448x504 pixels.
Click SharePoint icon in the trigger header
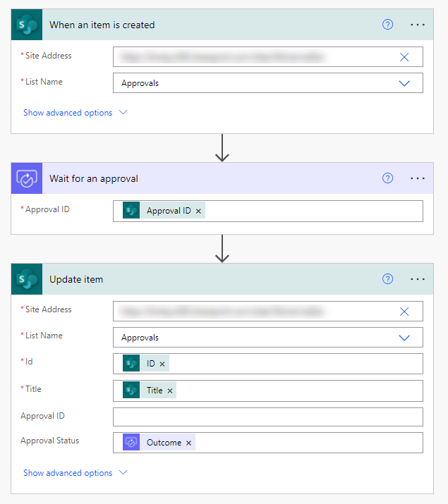coord(27,25)
